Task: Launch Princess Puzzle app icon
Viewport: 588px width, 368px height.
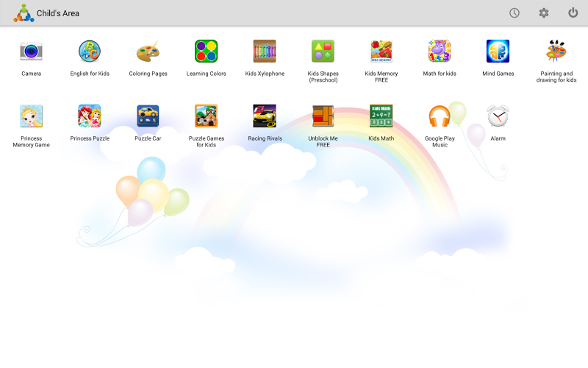Action: [90, 116]
